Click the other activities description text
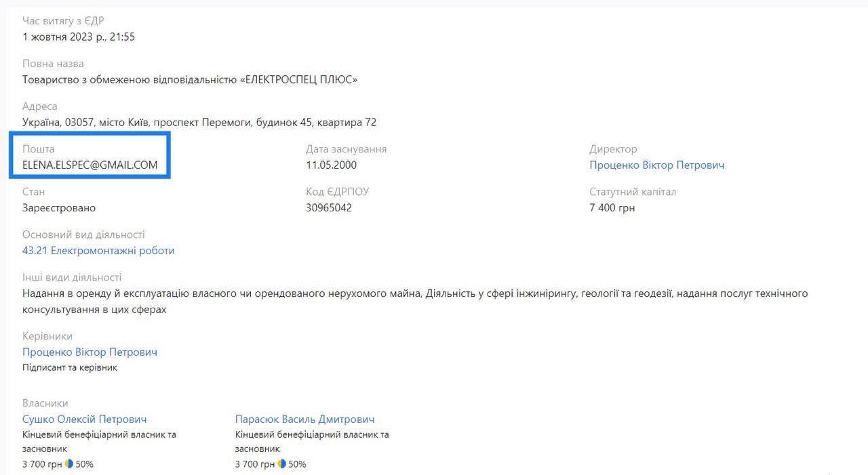Screen dimensions: 868x475 (414, 294)
